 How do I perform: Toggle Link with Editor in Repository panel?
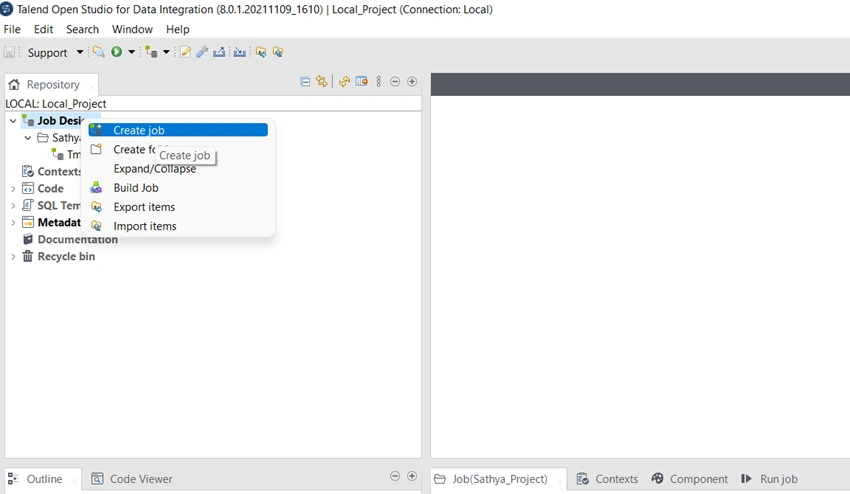[x=322, y=81]
